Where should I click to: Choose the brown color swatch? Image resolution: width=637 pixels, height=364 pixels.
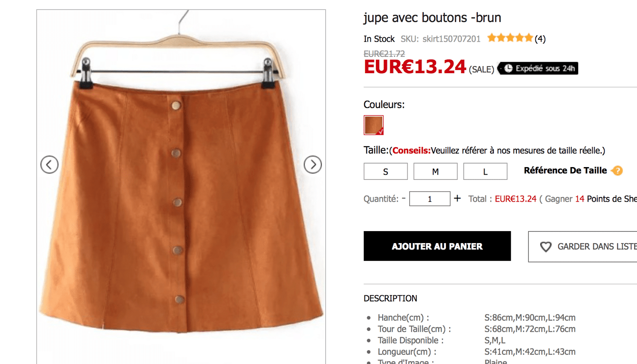(x=373, y=125)
